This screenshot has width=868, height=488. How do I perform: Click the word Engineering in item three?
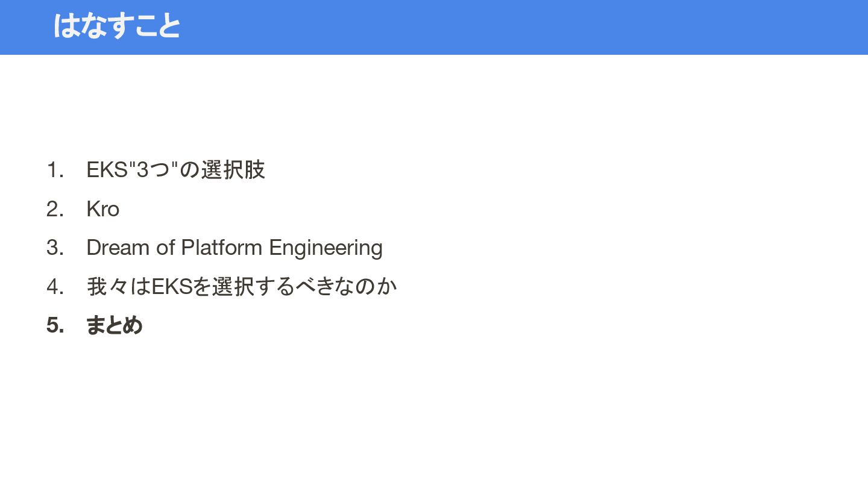click(x=325, y=248)
